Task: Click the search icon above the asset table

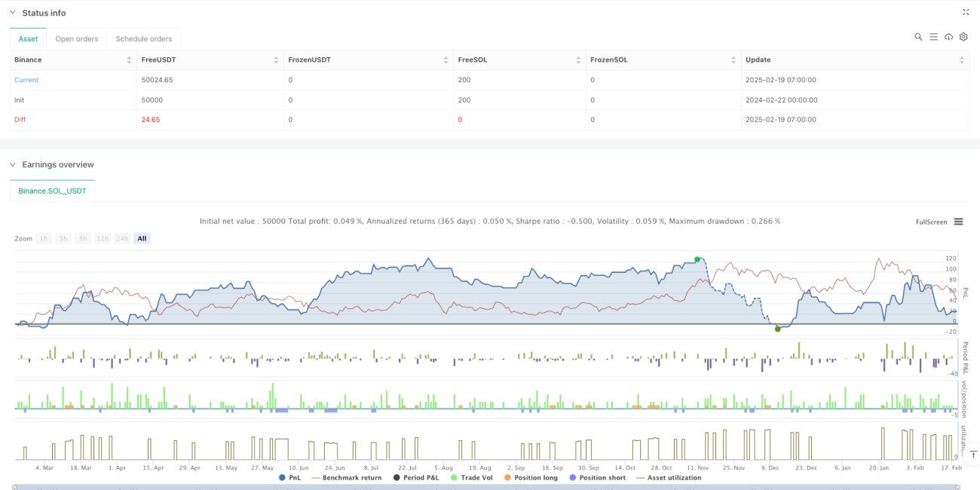Action: tap(918, 37)
